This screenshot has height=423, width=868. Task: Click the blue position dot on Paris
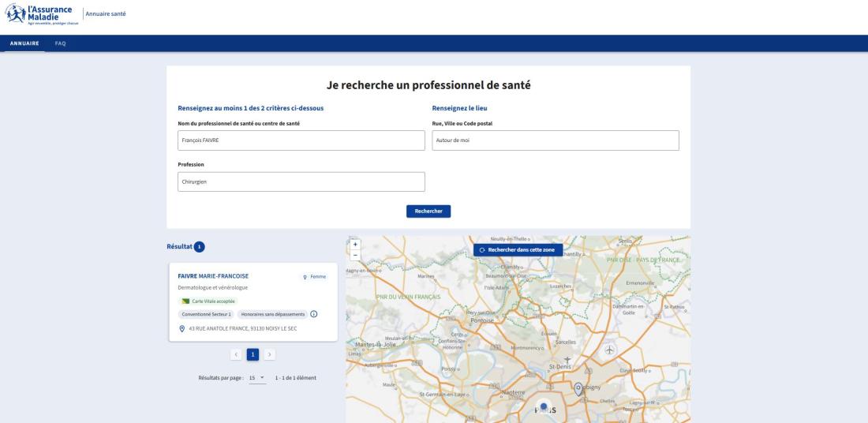tap(543, 406)
